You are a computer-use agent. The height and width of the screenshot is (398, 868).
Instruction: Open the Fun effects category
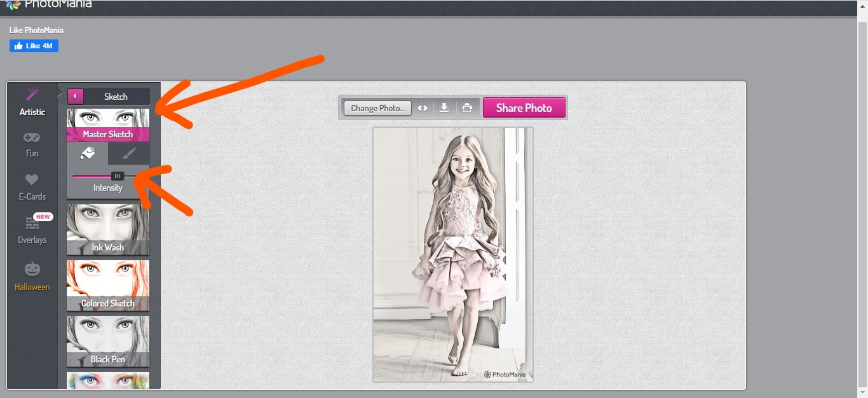pos(32,145)
